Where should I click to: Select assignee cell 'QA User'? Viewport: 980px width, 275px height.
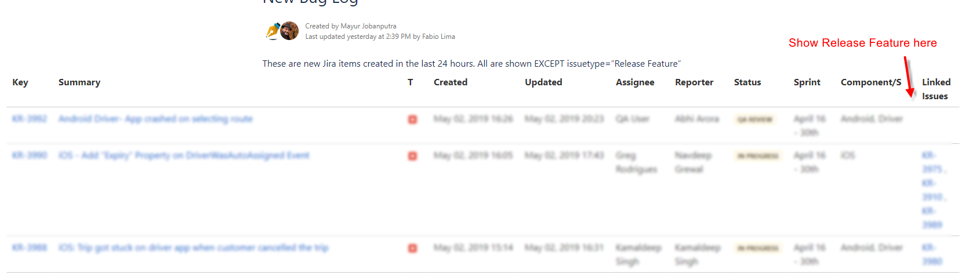click(x=633, y=119)
